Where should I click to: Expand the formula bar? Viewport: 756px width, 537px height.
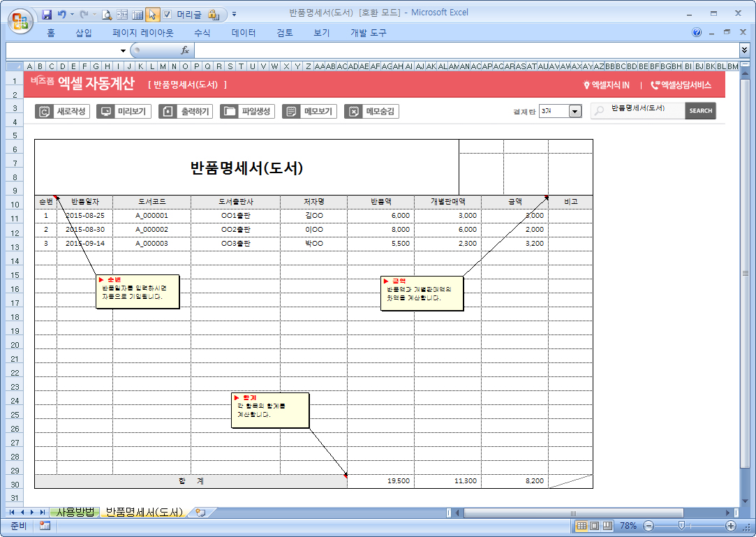point(744,50)
